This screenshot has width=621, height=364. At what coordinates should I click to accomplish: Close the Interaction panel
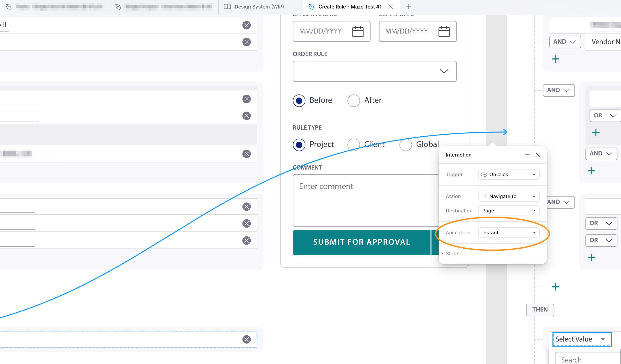[538, 155]
